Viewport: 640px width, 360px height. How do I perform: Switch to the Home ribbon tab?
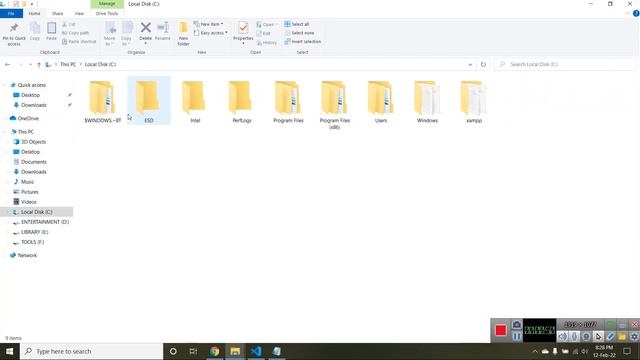pyautogui.click(x=34, y=13)
